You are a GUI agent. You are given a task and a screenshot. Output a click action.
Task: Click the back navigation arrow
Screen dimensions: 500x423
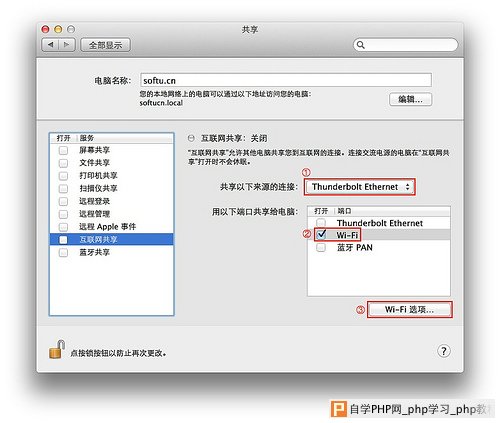coord(50,45)
